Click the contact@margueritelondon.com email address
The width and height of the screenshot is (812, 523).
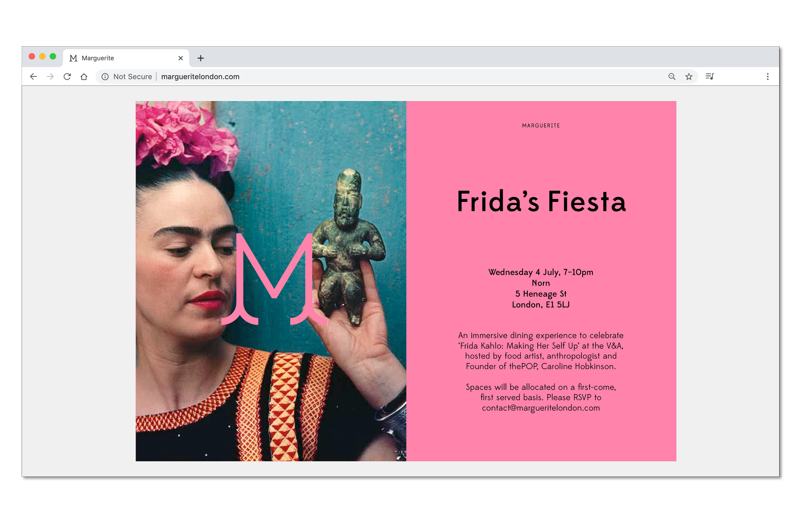tap(541, 408)
